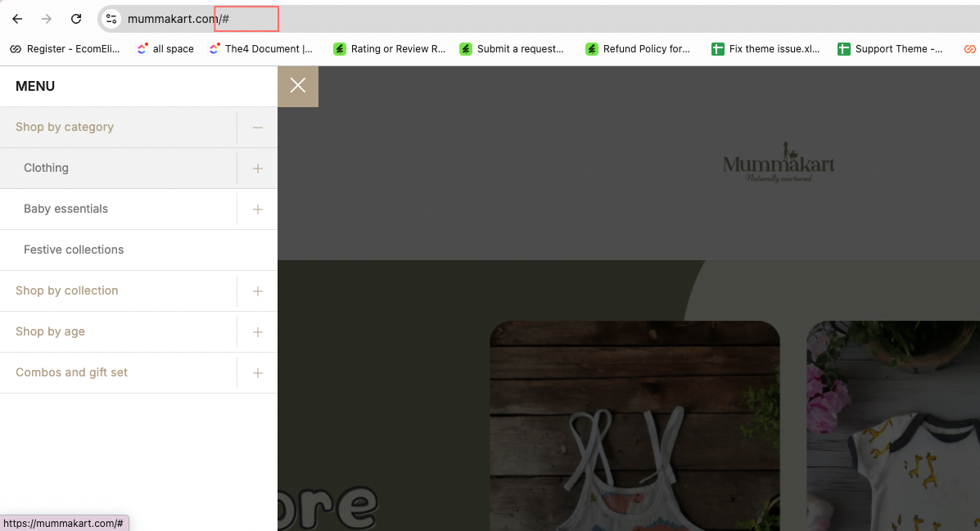
Task: Collapse the Shop by category section
Action: tap(257, 128)
